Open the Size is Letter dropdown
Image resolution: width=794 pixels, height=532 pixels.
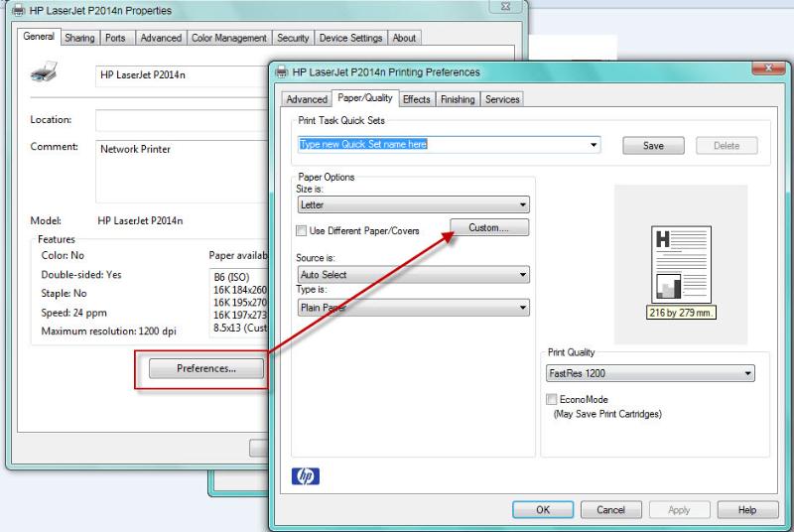(x=413, y=205)
